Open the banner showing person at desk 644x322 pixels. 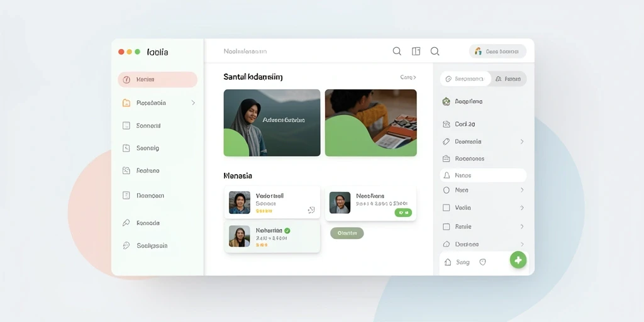[x=371, y=123]
